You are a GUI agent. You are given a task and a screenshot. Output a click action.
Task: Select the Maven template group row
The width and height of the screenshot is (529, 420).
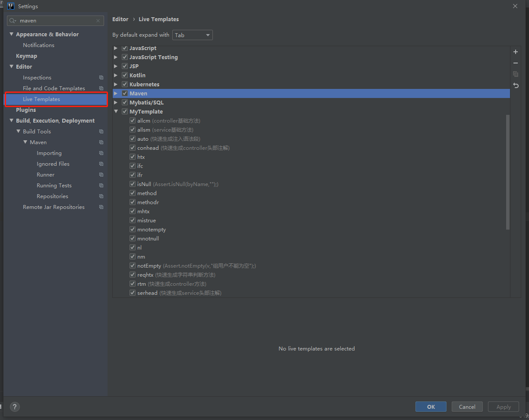tap(311, 93)
